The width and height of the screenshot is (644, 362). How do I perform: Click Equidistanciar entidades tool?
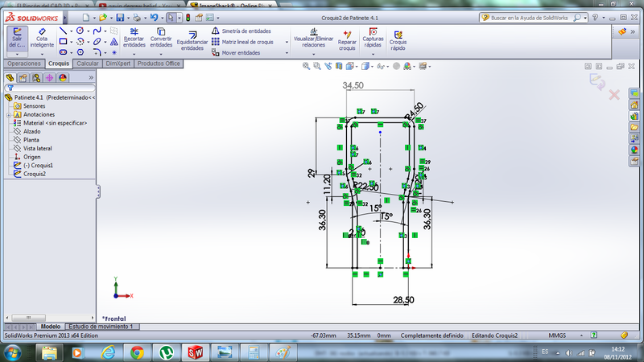coord(192,39)
